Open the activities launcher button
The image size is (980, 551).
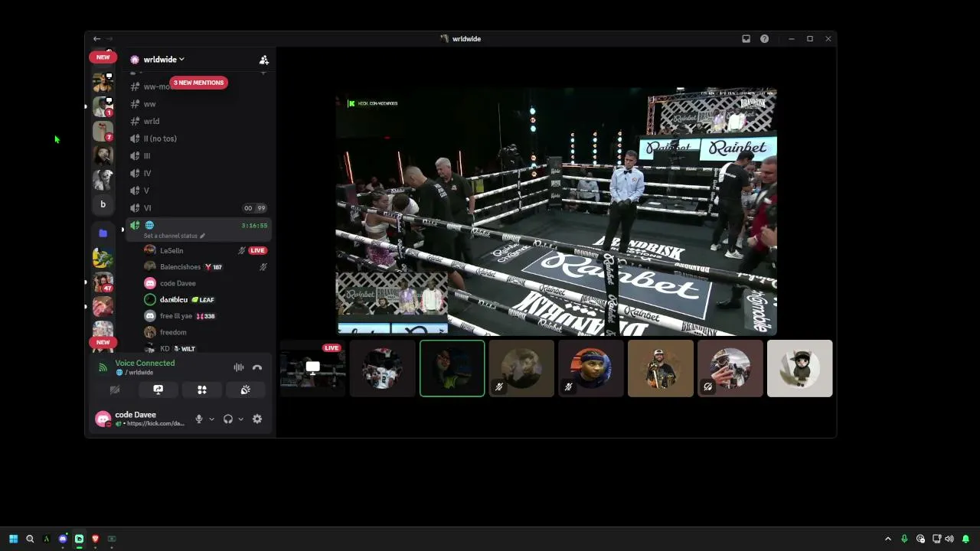[202, 390]
